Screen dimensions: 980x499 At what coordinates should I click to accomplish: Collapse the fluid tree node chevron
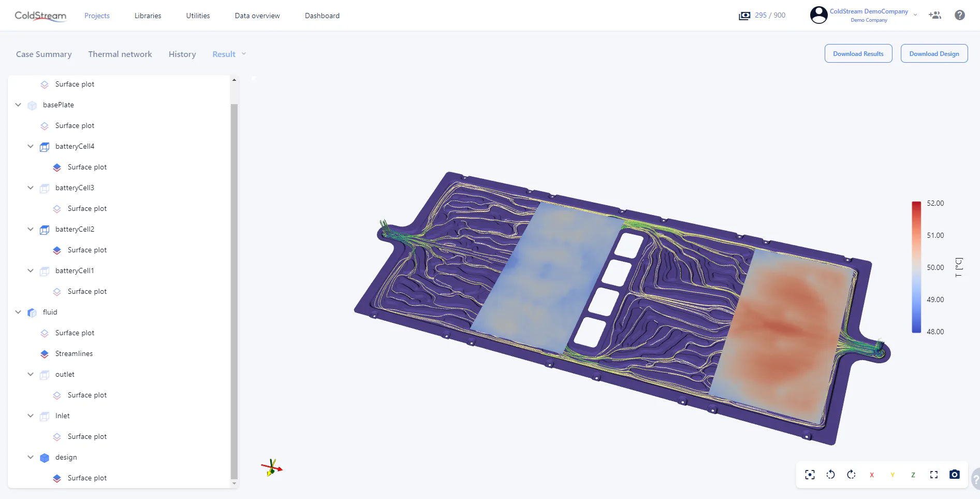click(x=18, y=312)
